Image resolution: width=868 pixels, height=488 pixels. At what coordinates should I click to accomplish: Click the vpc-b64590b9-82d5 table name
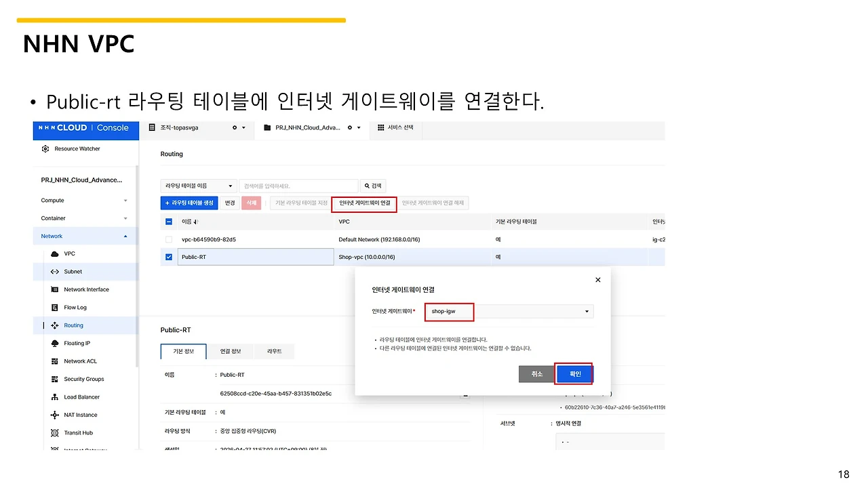209,239
